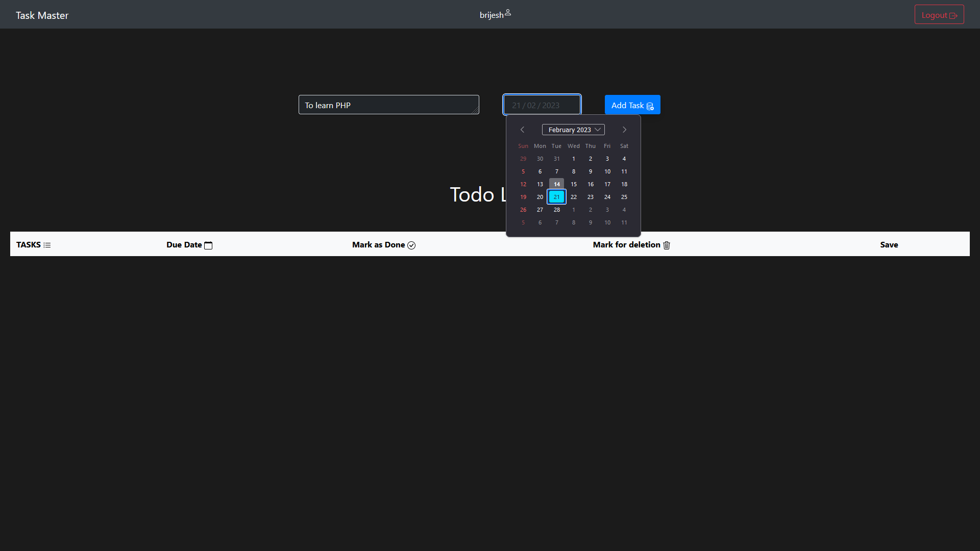
Task: Click next month arrow in calendar
Action: [624, 130]
